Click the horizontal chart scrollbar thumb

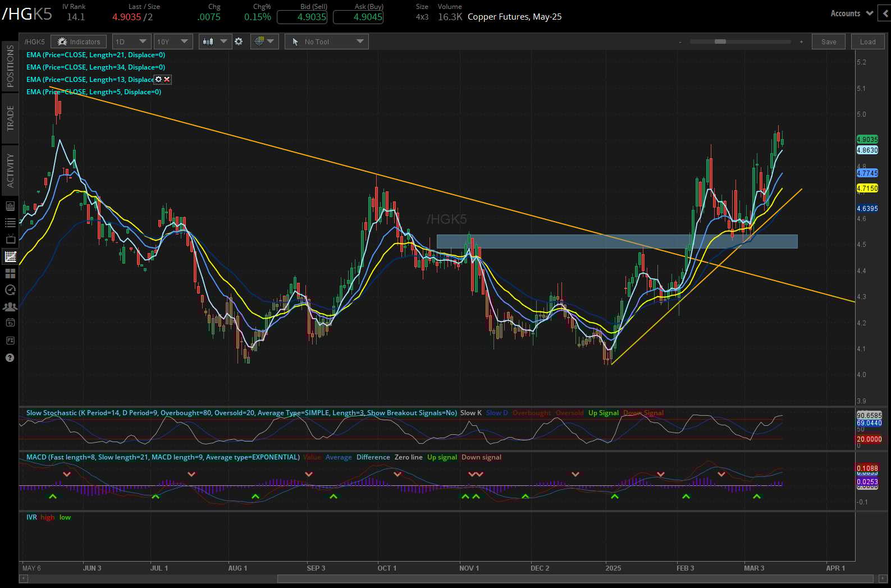pos(575,579)
